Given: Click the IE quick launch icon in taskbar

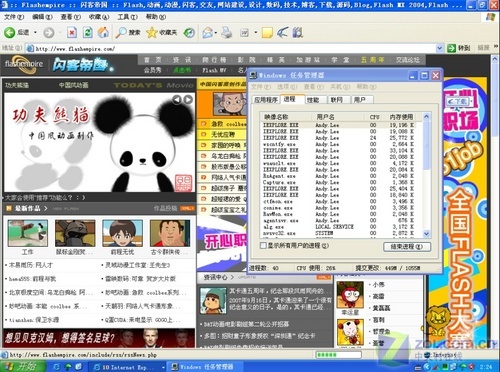Looking at the screenshot, I should tap(57, 367).
